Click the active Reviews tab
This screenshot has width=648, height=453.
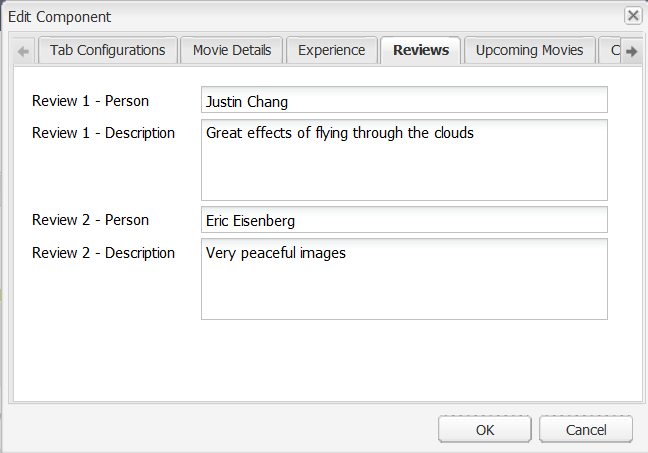coord(421,50)
